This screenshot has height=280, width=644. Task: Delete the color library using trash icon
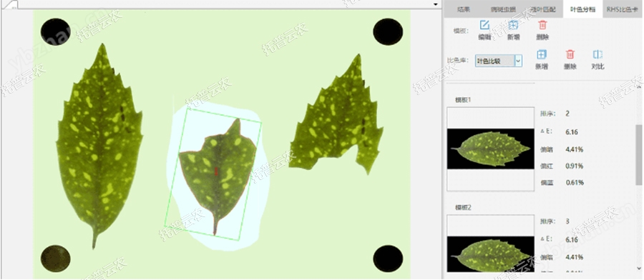570,54
